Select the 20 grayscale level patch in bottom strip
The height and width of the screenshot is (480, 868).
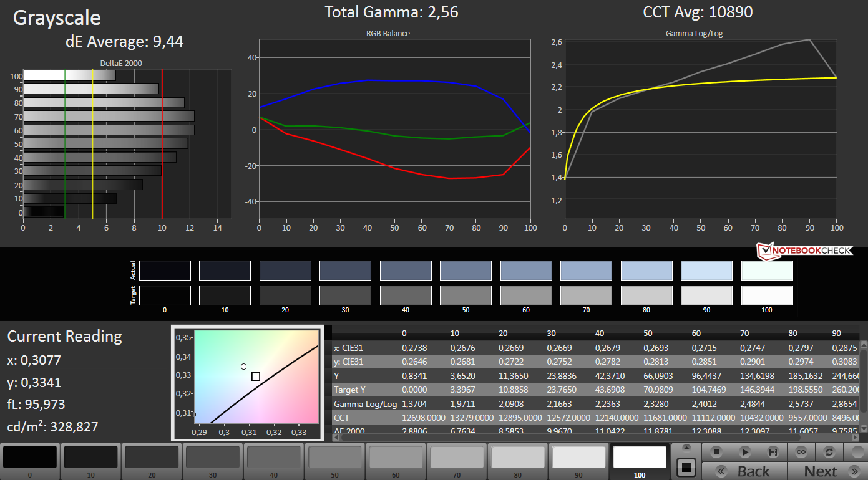click(x=152, y=461)
